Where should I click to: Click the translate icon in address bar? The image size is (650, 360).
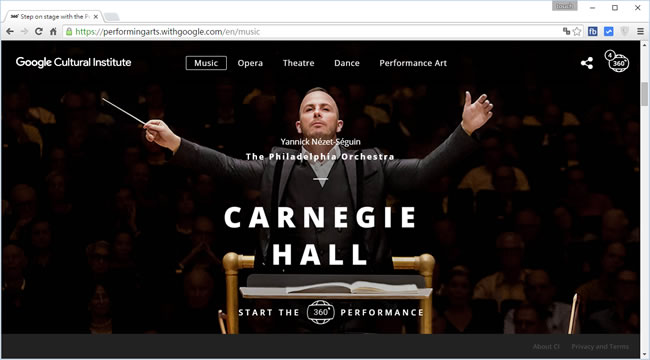(566, 31)
